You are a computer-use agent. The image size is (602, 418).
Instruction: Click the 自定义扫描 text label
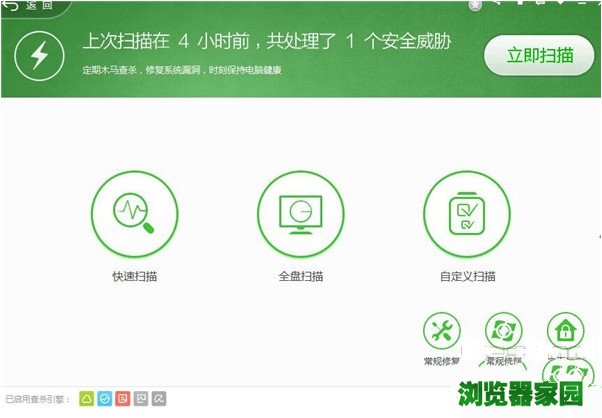click(x=467, y=276)
